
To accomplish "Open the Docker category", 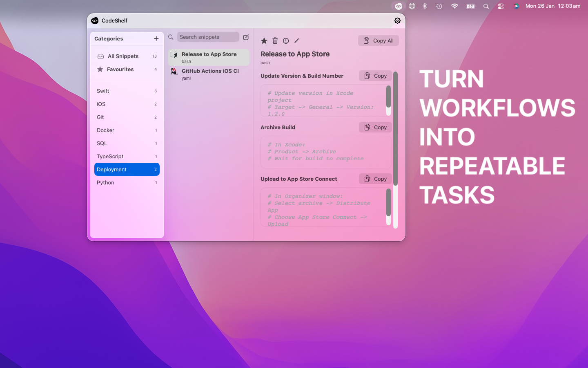I will coord(105,130).
